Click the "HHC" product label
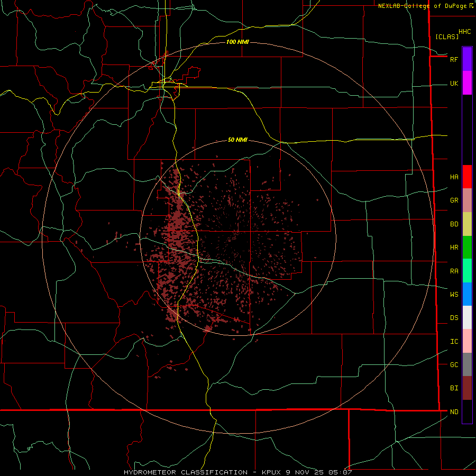 [x=464, y=32]
